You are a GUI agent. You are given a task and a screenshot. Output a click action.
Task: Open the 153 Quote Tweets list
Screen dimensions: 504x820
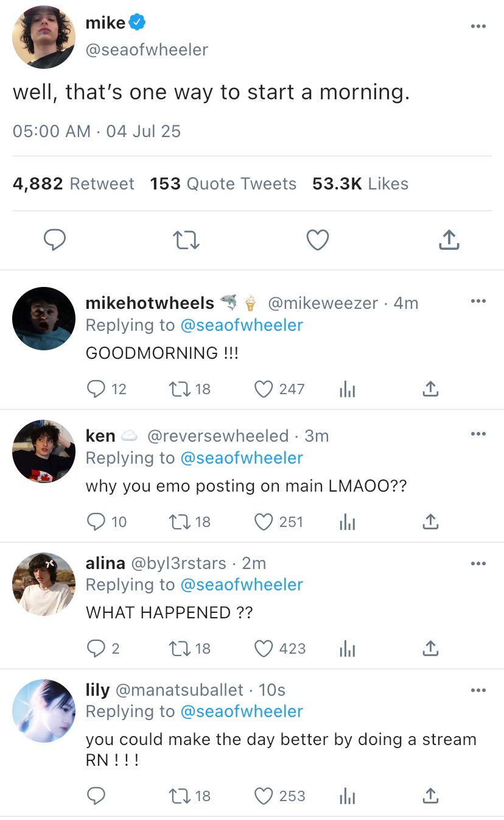223,184
